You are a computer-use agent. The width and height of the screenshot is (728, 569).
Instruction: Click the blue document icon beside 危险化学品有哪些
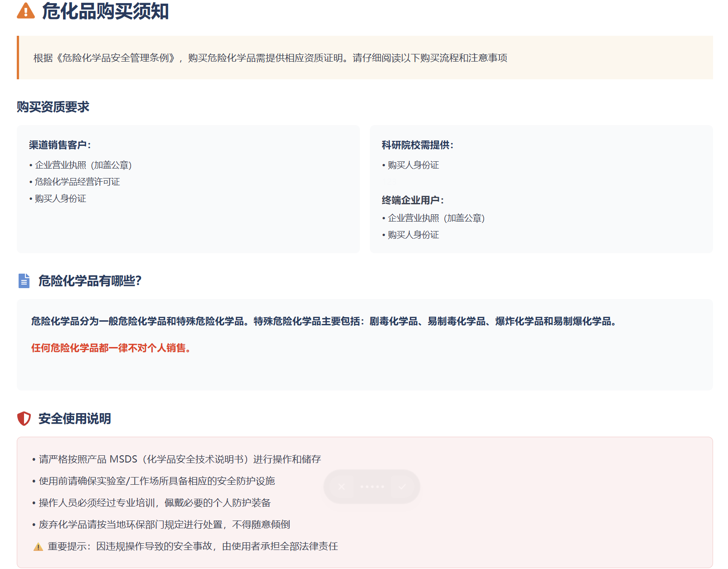(x=24, y=281)
